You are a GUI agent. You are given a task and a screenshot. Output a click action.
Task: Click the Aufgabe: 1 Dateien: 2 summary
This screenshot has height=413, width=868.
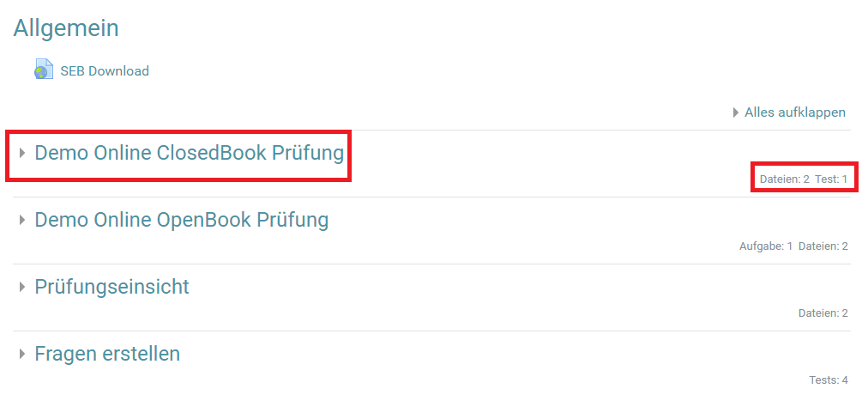pos(794,246)
